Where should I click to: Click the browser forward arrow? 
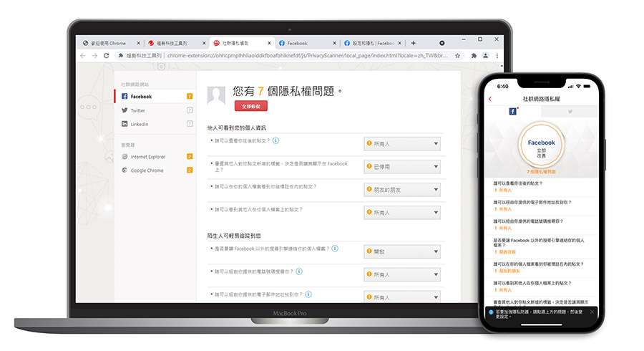(94, 55)
